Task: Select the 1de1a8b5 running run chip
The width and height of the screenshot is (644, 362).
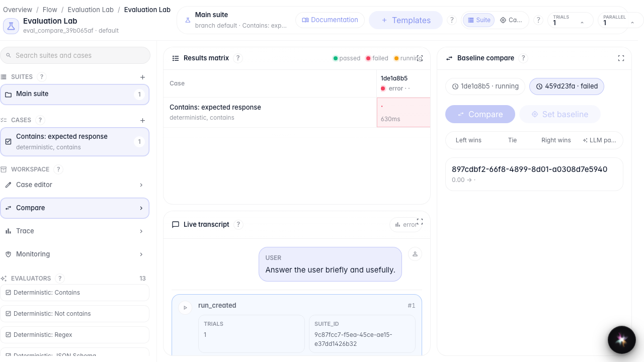Action: 486,86
